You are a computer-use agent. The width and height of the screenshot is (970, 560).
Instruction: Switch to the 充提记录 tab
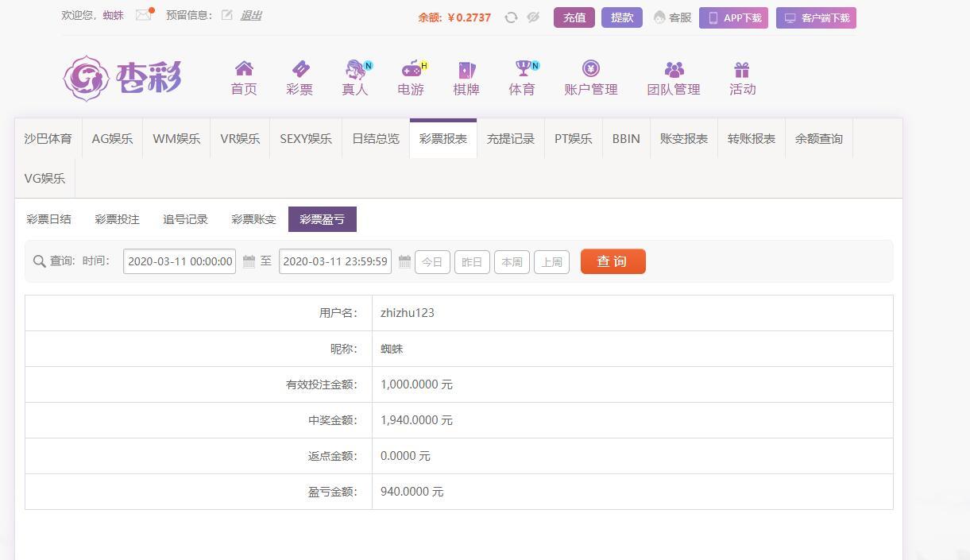click(511, 138)
